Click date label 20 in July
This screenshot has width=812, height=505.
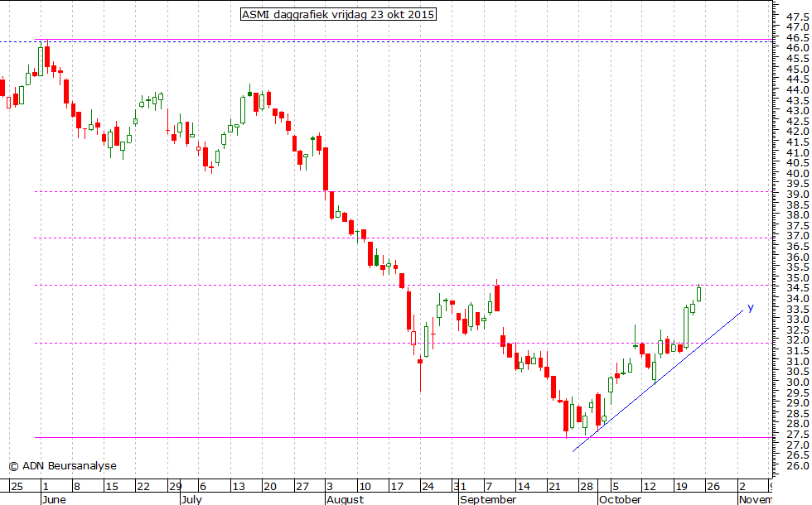pyautogui.click(x=270, y=487)
